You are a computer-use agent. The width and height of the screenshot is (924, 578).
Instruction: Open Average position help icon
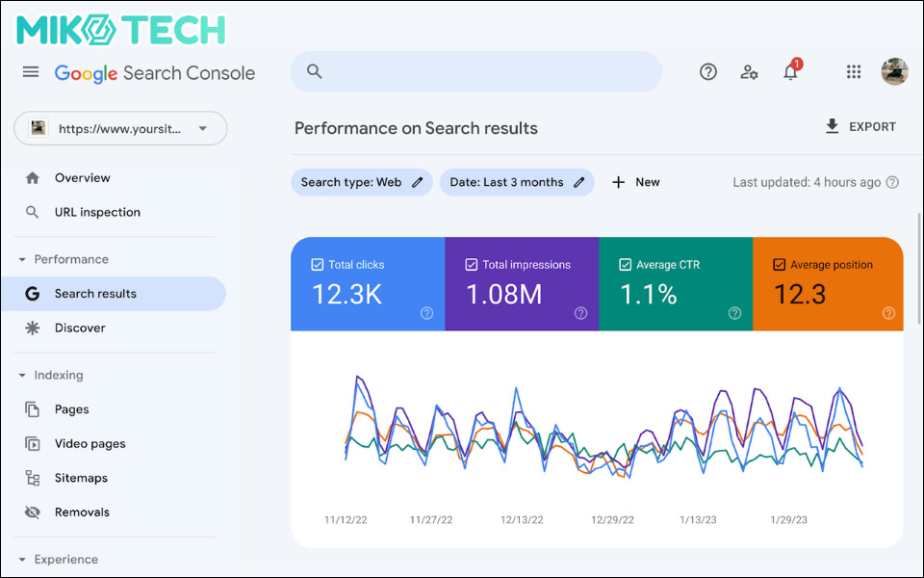click(888, 313)
